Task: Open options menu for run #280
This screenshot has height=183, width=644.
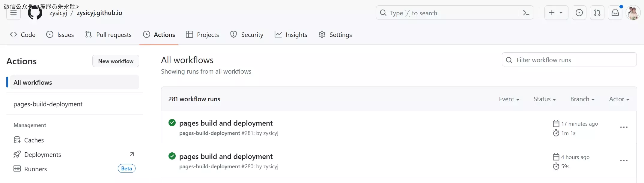Action: 624,161
